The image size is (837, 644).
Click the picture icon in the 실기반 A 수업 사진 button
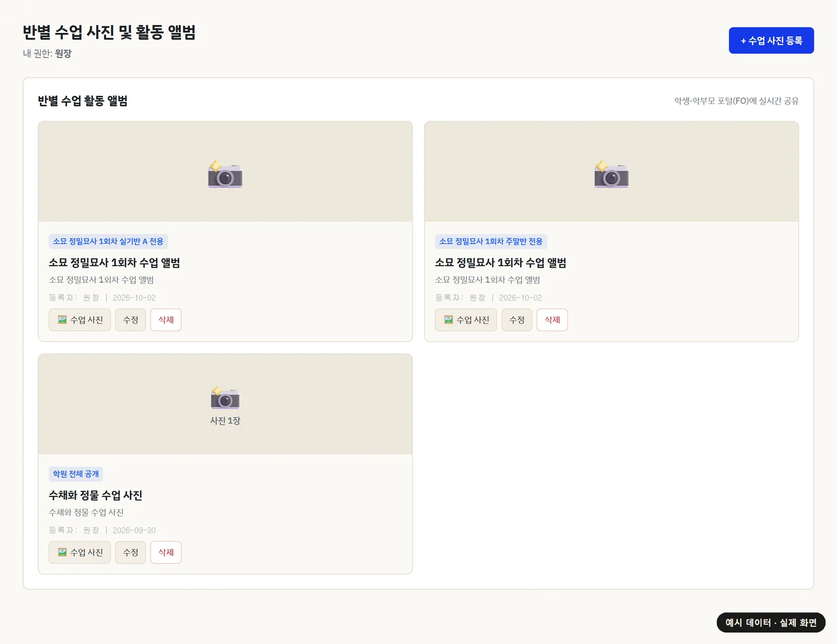pyautogui.click(x=62, y=320)
